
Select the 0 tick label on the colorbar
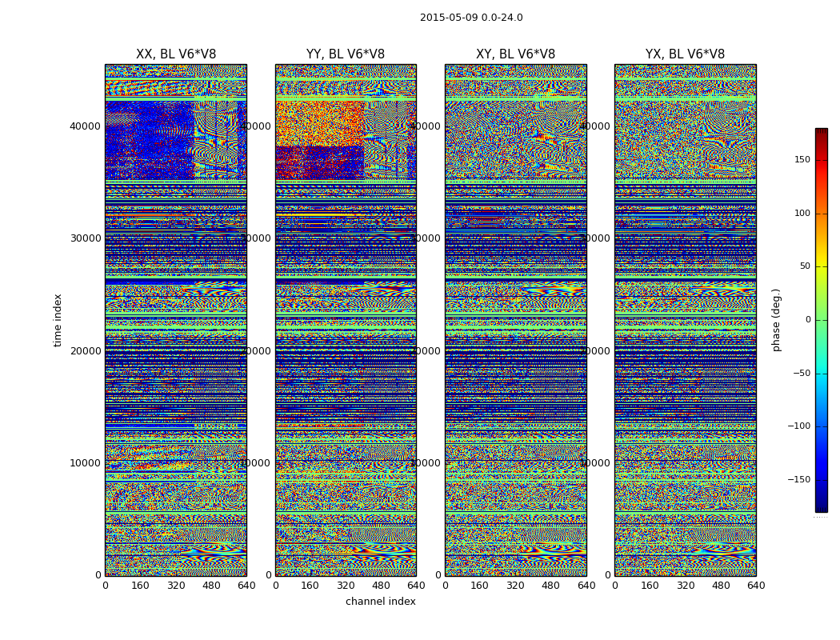[x=807, y=320]
